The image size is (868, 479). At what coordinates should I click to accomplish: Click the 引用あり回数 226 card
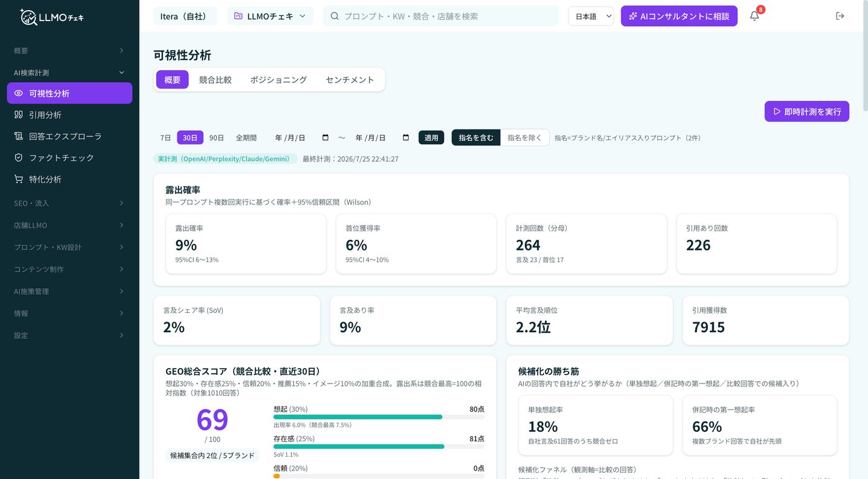click(x=756, y=244)
